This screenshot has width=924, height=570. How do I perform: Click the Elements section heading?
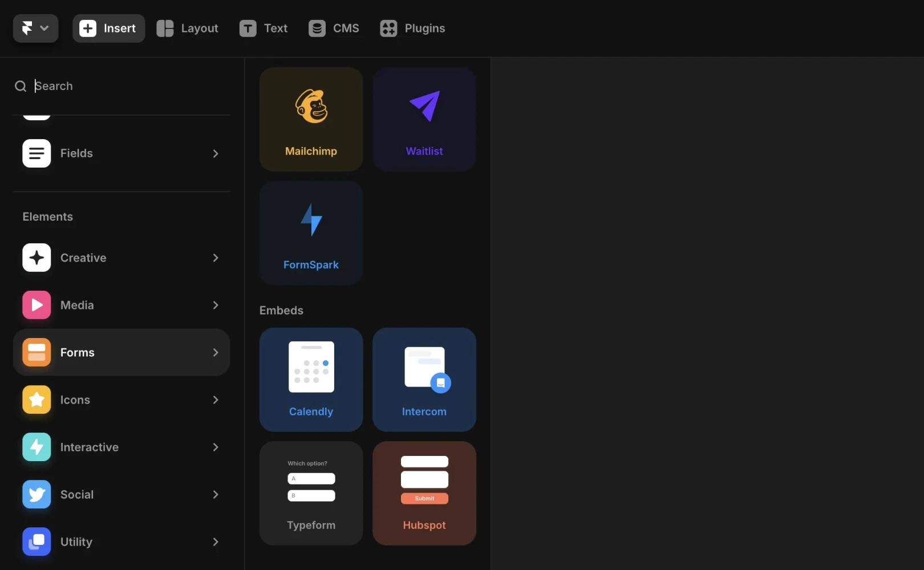click(48, 217)
